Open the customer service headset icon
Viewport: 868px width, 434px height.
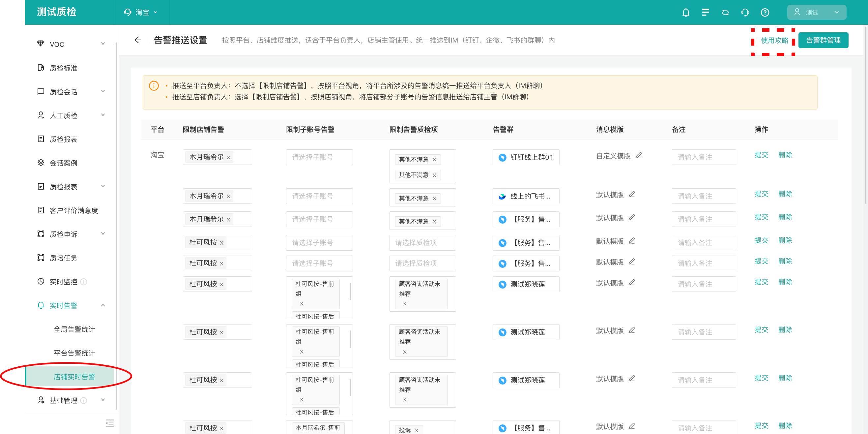[x=745, y=13]
